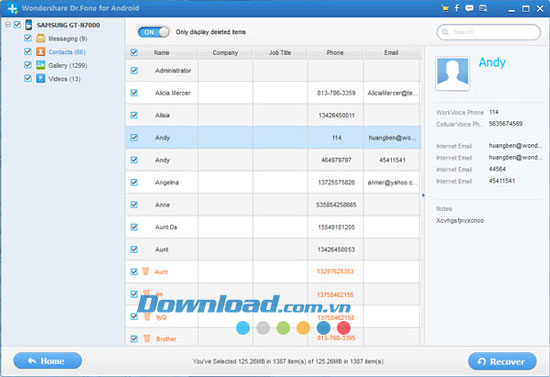Click phone number 13725575826
The image size is (550, 377).
(336, 182)
